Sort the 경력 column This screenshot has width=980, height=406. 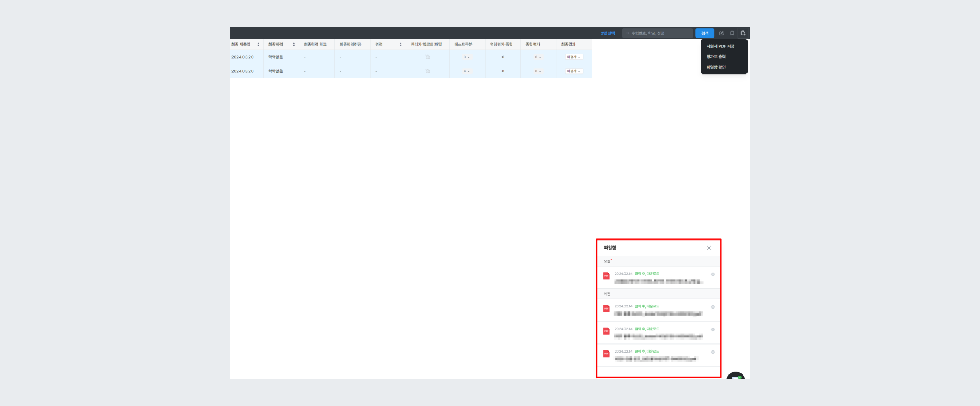click(x=400, y=45)
